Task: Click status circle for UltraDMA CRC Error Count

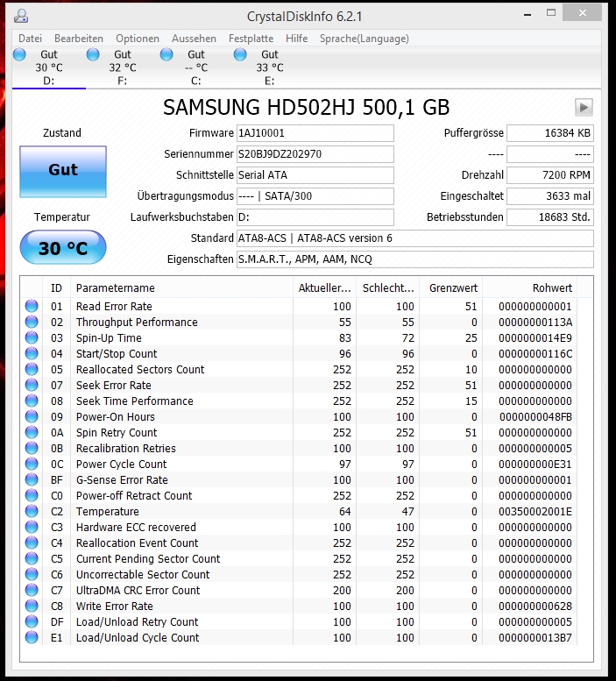Action: 32,590
